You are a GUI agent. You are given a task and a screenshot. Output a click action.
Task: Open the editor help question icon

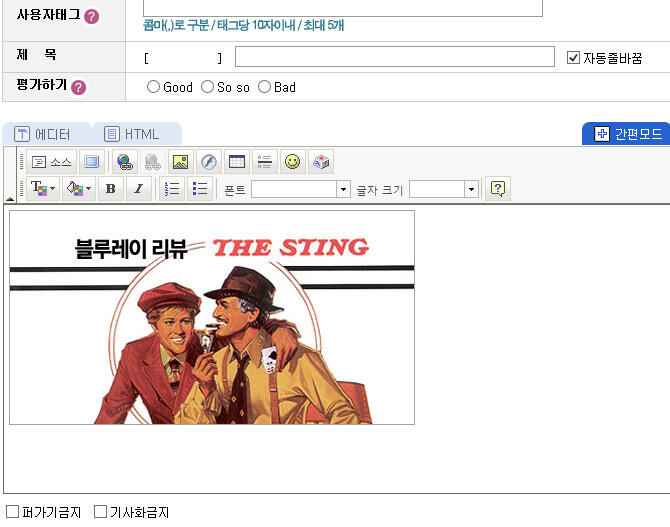pos(498,188)
